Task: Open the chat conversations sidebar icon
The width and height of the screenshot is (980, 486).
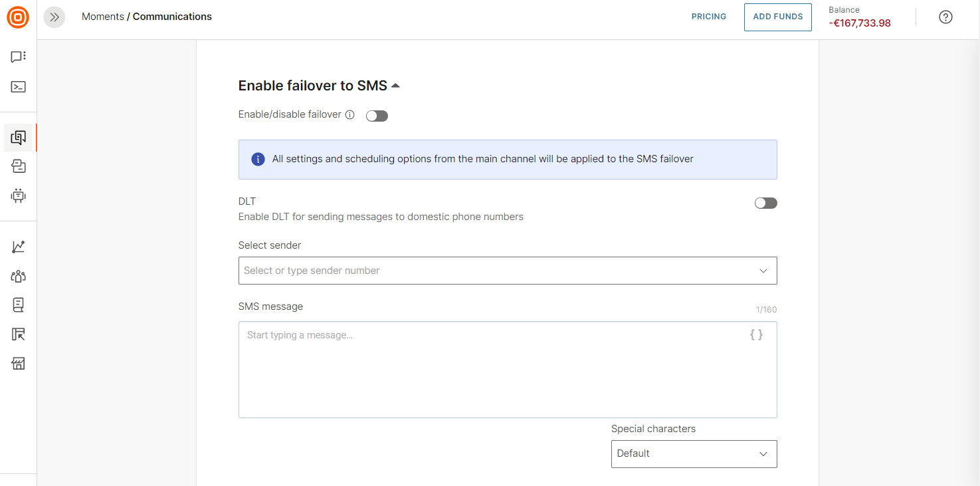Action: pyautogui.click(x=18, y=57)
